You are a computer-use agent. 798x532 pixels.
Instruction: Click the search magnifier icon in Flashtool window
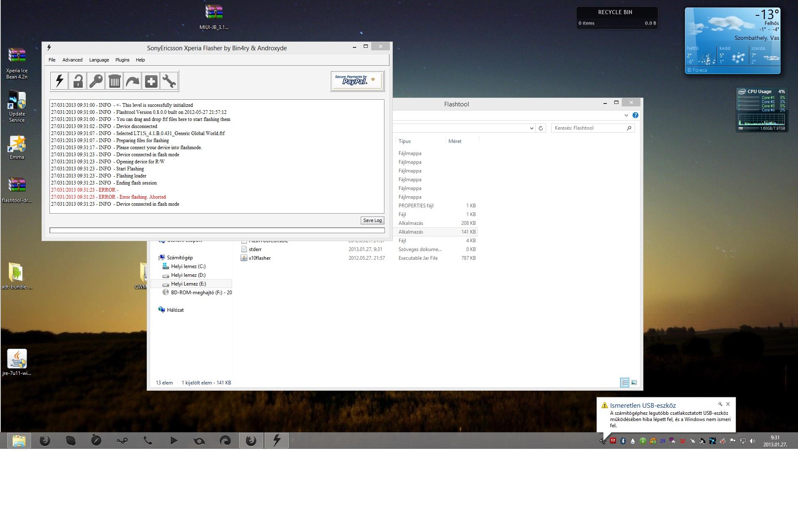[x=629, y=128]
